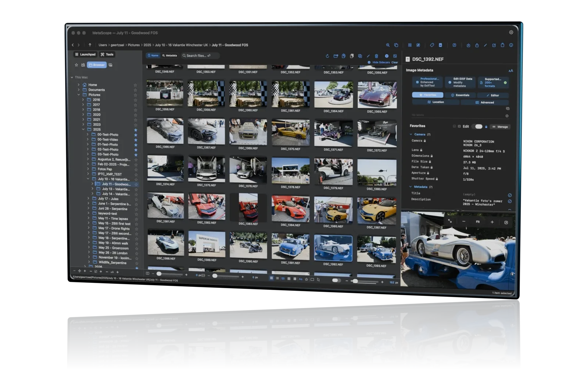588x392 pixels.
Task: Click the round blue filter icon in browser toolbar
Action: [x=387, y=56]
